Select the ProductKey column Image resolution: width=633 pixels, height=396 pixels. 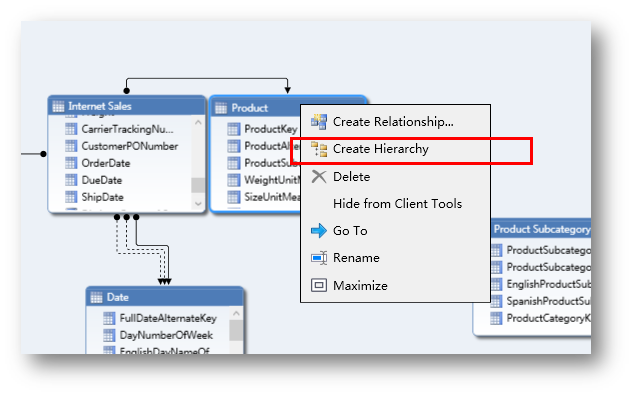pos(271,129)
